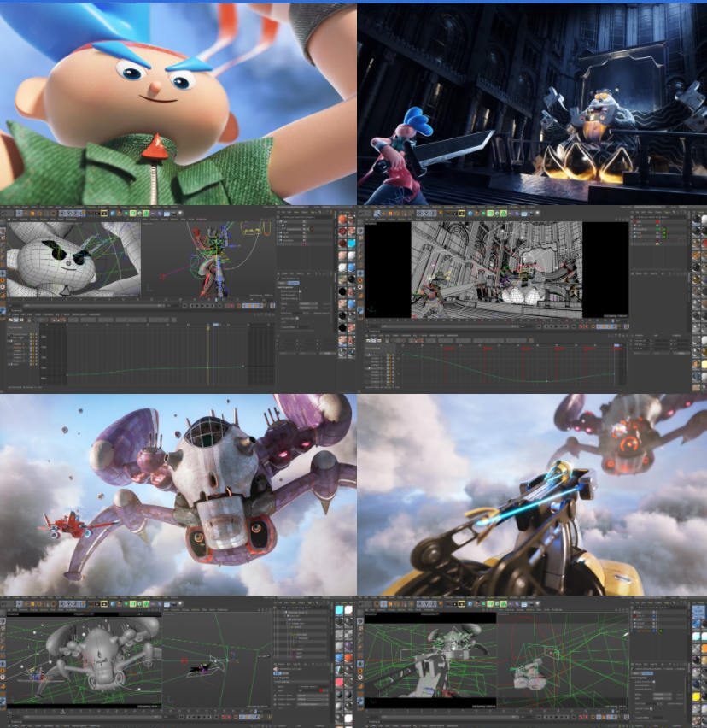Select Live Selection tool in bottom-right Cinema 4D toolbar
This screenshot has height=728, width=707.
coord(384,605)
